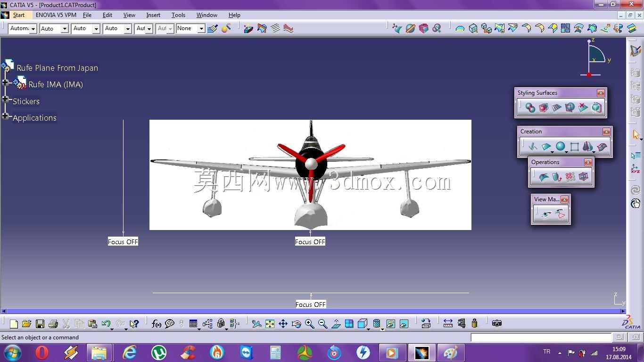Click the square frame icon in Creation toolbar

574,147
